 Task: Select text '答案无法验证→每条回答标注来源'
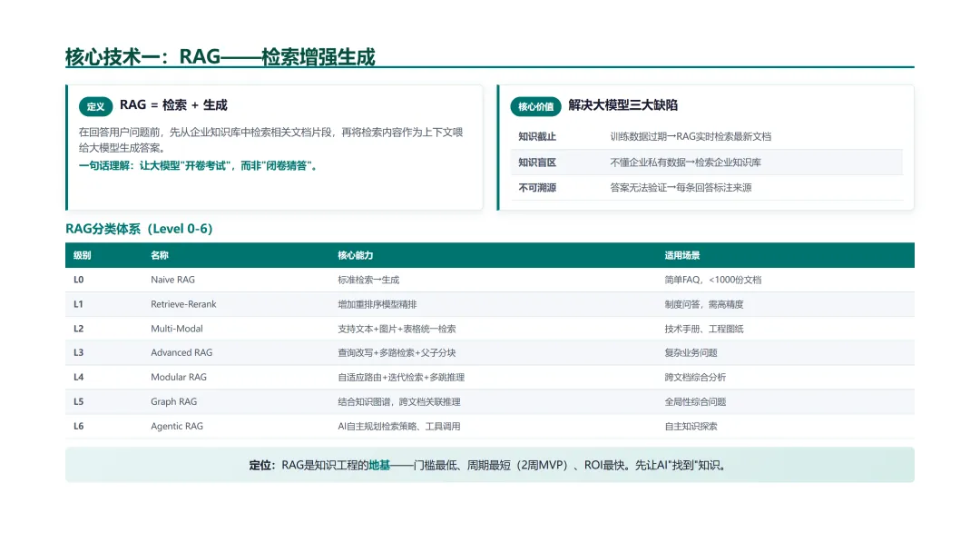pos(681,188)
